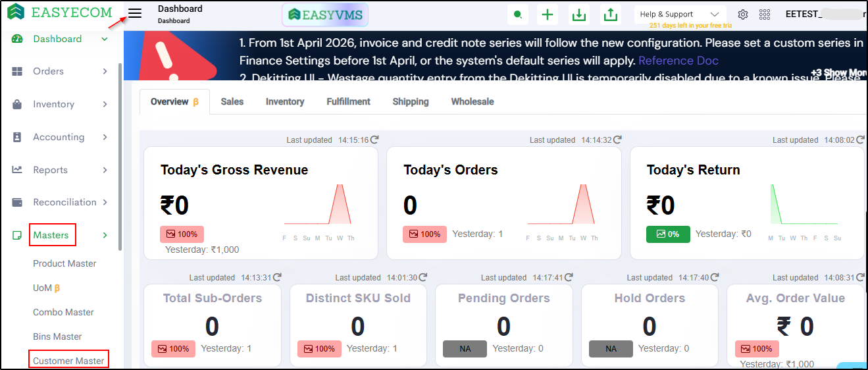Open the search icon in top bar
This screenshot has height=370, width=868.
(518, 14)
